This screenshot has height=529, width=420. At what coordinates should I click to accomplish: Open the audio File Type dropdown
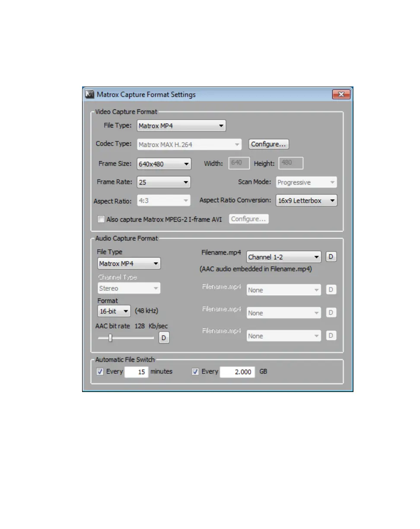[x=129, y=263]
